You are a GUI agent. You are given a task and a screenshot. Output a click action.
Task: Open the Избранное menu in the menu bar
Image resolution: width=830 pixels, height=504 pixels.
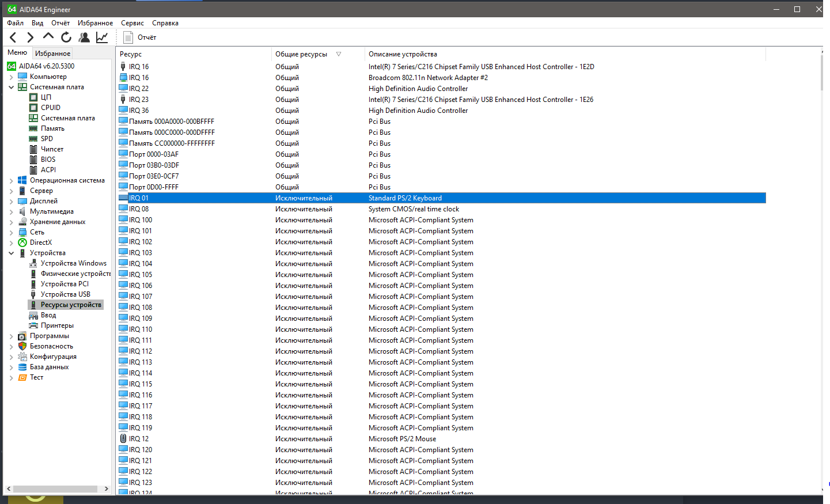point(96,23)
